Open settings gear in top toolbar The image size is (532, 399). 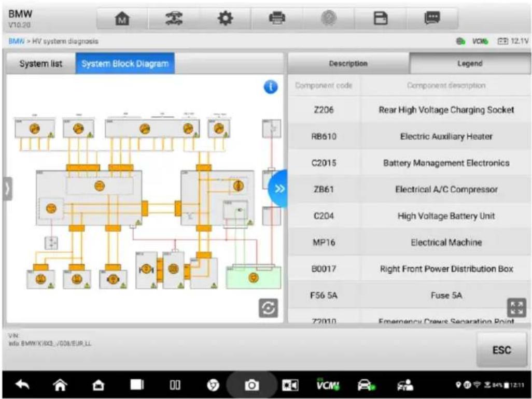click(225, 18)
